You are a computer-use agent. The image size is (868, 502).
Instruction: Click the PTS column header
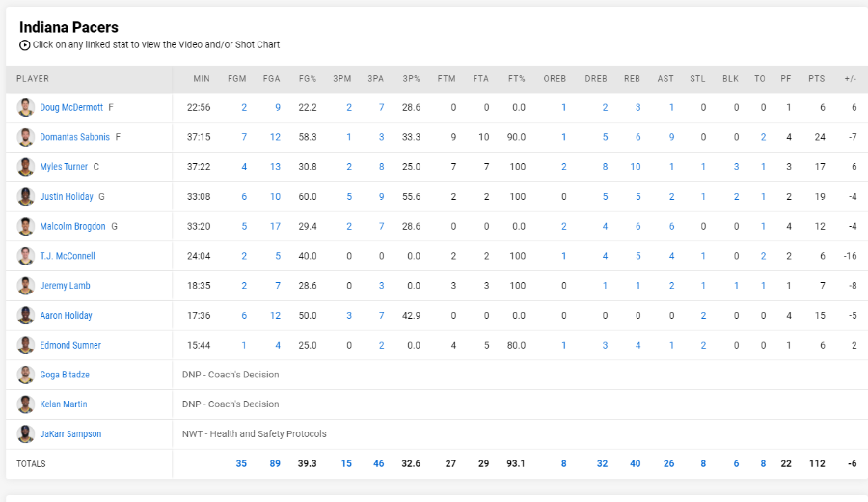[x=817, y=79]
